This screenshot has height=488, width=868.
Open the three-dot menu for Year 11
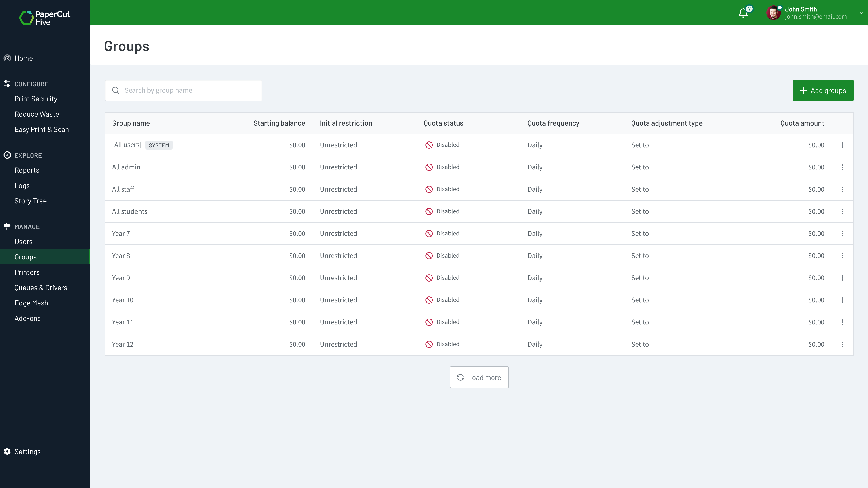click(x=843, y=322)
